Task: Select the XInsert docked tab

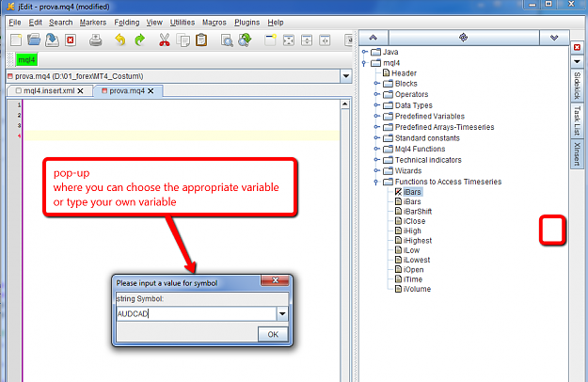Action: click(x=577, y=153)
